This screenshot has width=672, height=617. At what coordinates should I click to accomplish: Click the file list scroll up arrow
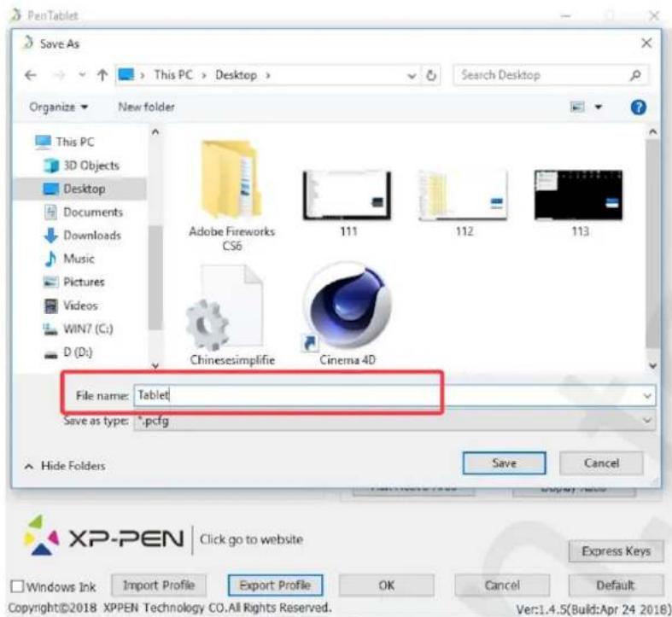tap(652, 132)
